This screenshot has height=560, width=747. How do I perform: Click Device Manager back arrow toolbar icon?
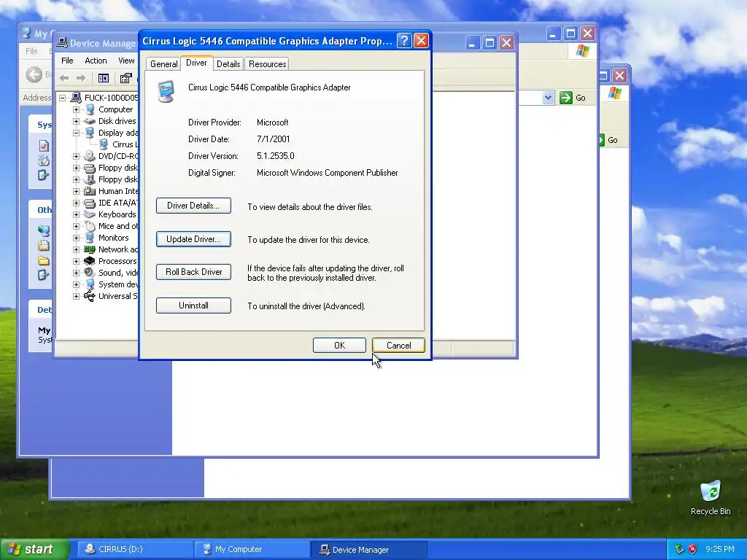click(x=64, y=78)
